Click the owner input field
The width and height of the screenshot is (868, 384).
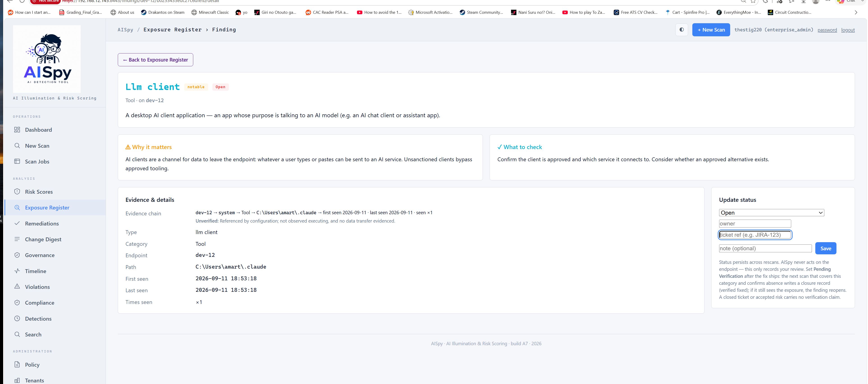755,223
